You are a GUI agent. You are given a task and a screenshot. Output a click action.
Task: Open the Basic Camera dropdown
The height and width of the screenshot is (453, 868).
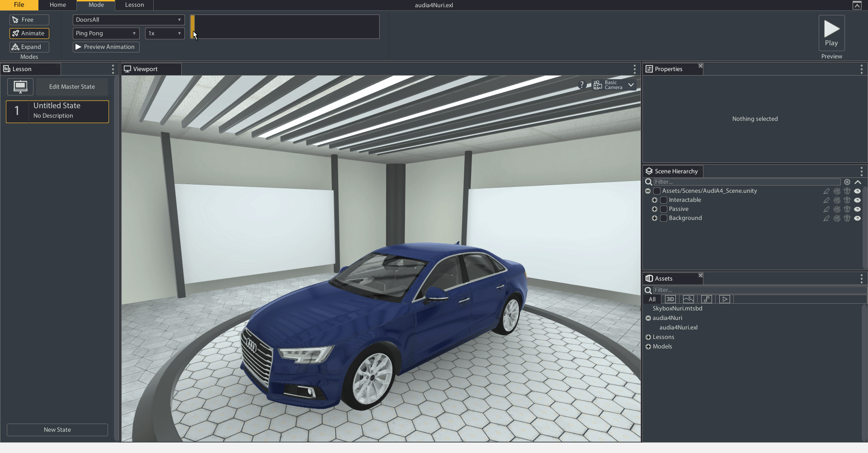pos(614,85)
